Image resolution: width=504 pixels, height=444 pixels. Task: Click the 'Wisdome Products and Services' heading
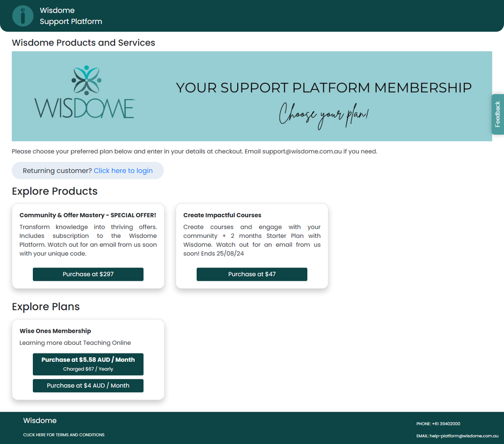(84, 43)
